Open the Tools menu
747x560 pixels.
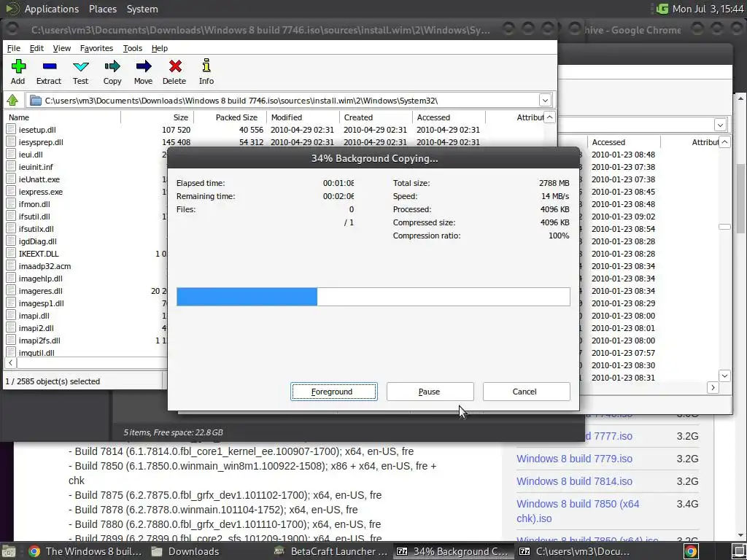pyautogui.click(x=133, y=48)
